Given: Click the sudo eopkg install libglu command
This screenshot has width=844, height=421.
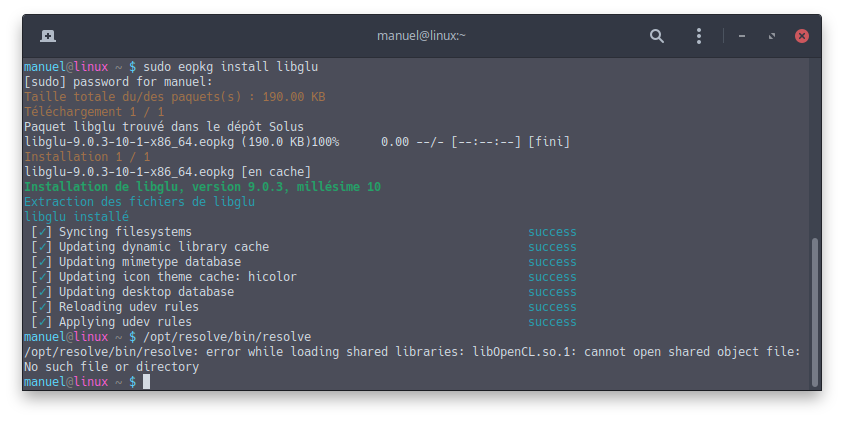Looking at the screenshot, I should click(x=230, y=67).
